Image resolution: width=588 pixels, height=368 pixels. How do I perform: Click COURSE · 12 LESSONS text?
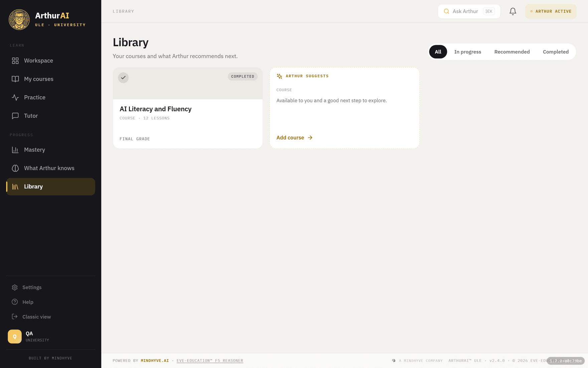coord(144,118)
